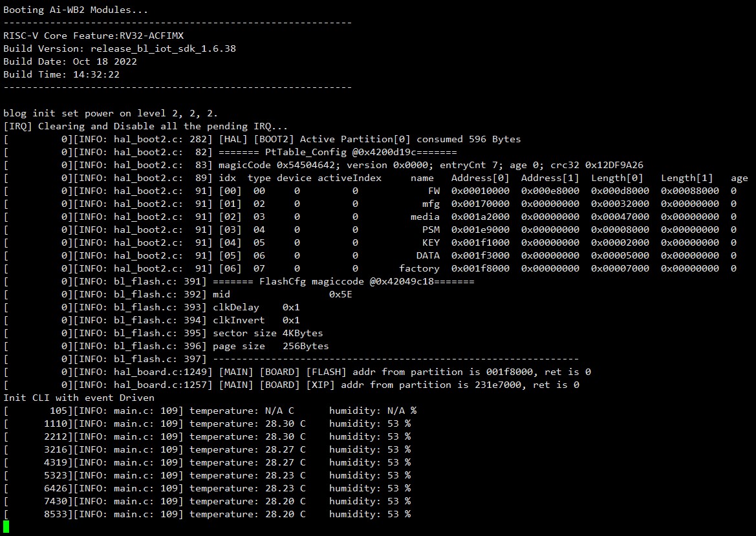Click the flash mid value 0x5E
Screen dimensions: 756x536
[x=340, y=294]
